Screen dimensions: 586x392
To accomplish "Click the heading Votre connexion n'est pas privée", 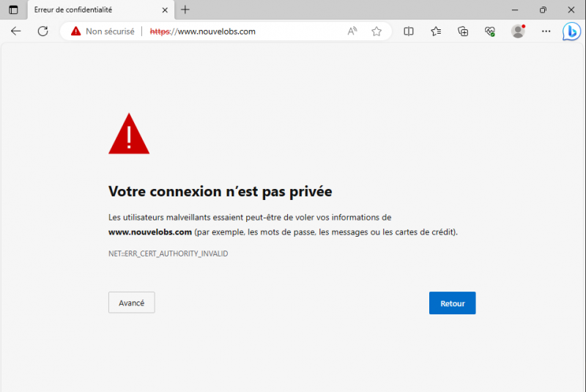I will 220,191.
